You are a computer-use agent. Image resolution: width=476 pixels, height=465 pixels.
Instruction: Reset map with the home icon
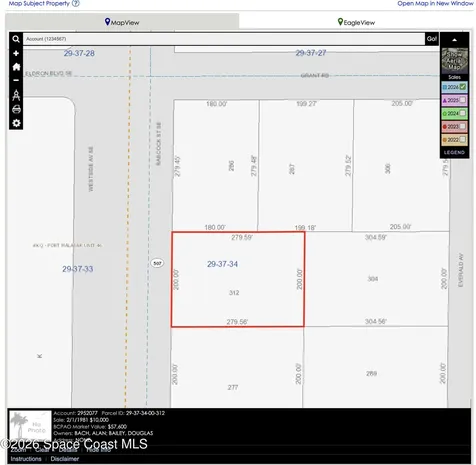(16, 67)
